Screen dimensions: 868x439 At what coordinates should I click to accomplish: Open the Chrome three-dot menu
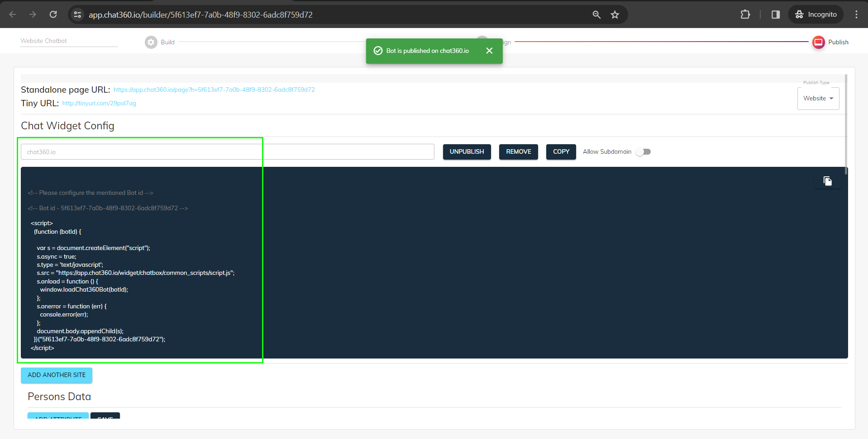point(856,14)
